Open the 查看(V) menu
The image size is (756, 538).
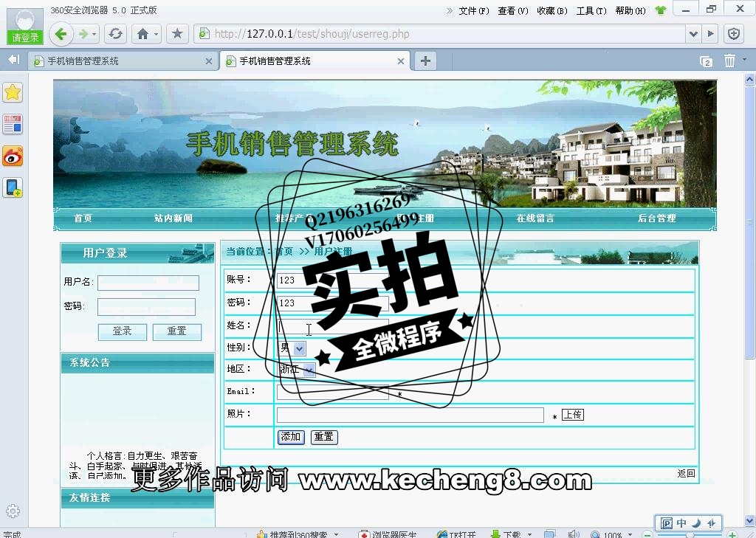(x=513, y=10)
